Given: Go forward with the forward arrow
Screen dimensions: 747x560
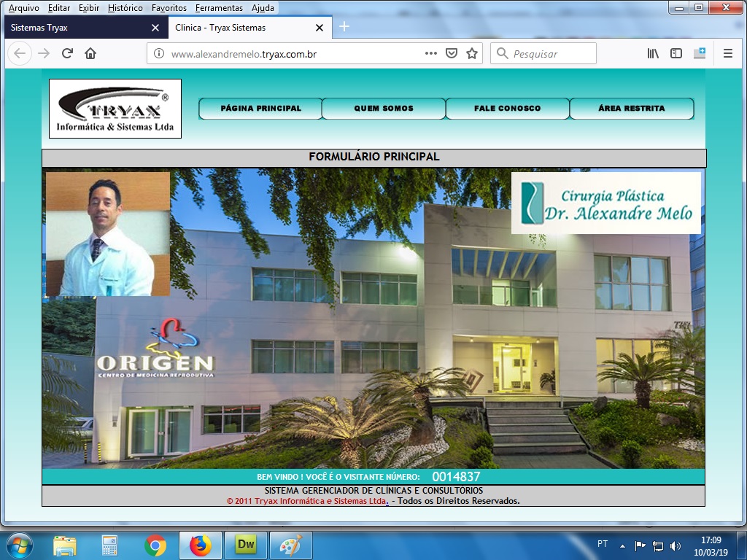Looking at the screenshot, I should coord(44,53).
